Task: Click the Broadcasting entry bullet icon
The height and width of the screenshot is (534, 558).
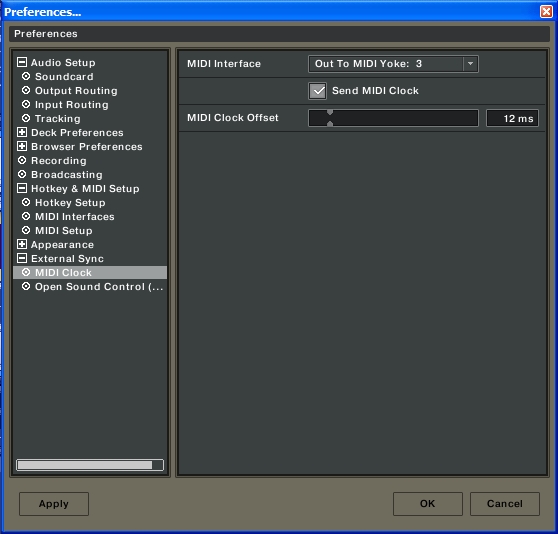Action: (x=22, y=174)
